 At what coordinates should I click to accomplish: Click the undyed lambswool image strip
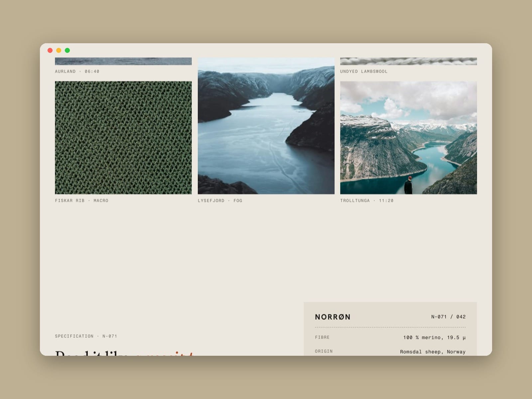(x=408, y=61)
